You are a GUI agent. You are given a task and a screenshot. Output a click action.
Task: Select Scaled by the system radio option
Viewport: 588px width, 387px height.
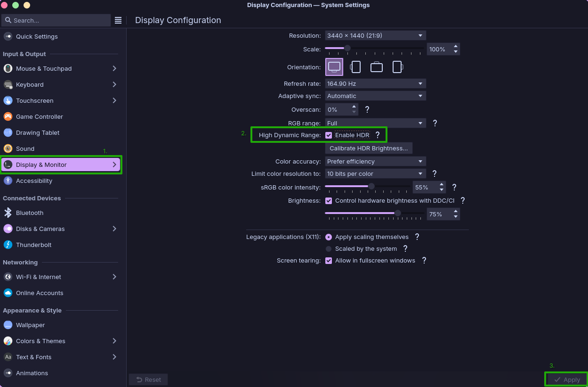[329, 248]
